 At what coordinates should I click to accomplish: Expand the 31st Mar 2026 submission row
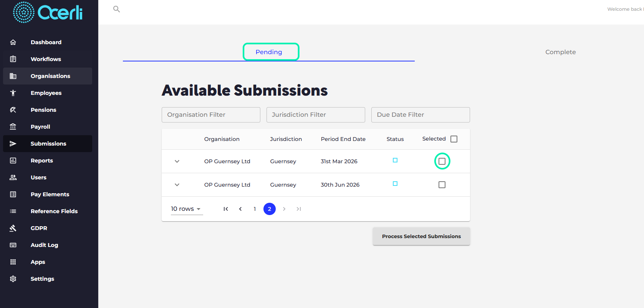(x=177, y=161)
